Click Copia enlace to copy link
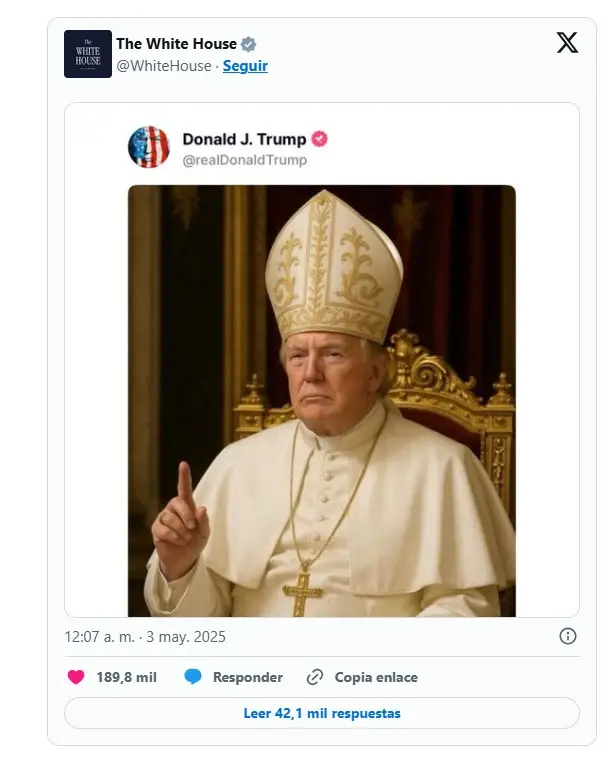The width and height of the screenshot is (615, 779). point(376,677)
